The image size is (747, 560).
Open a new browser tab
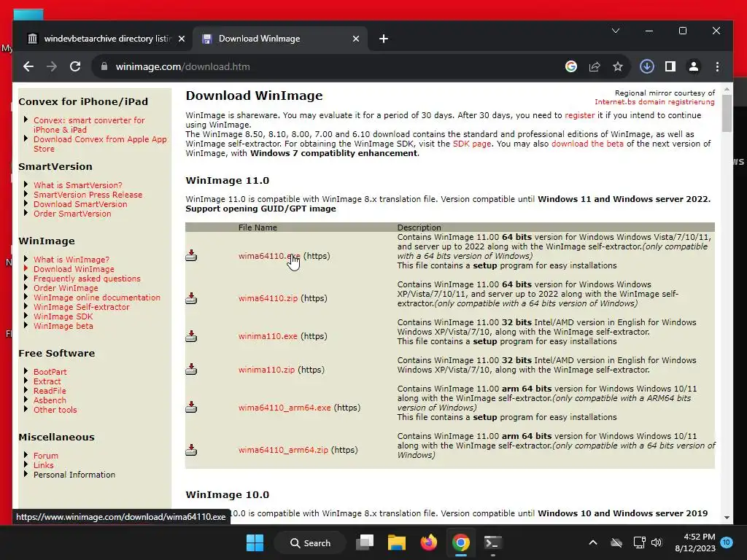coord(384,39)
